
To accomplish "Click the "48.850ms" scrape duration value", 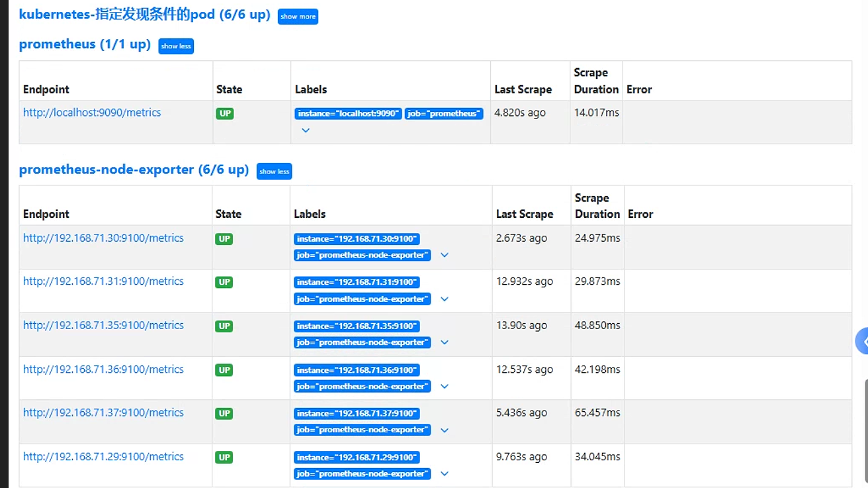I will [597, 325].
